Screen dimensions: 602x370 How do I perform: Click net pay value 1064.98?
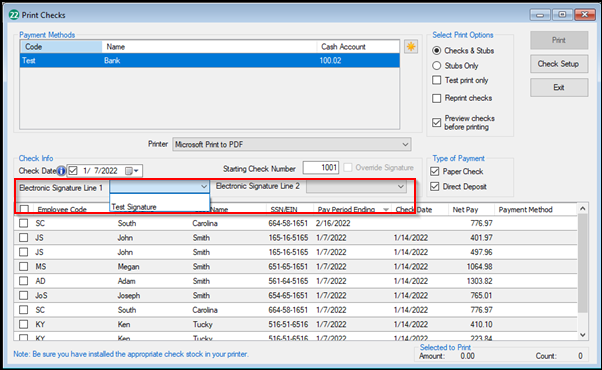480,266
